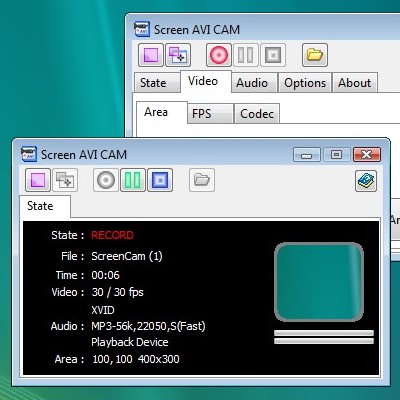Click the MP3-56k,22050,S(Fast) audio text

point(148,326)
